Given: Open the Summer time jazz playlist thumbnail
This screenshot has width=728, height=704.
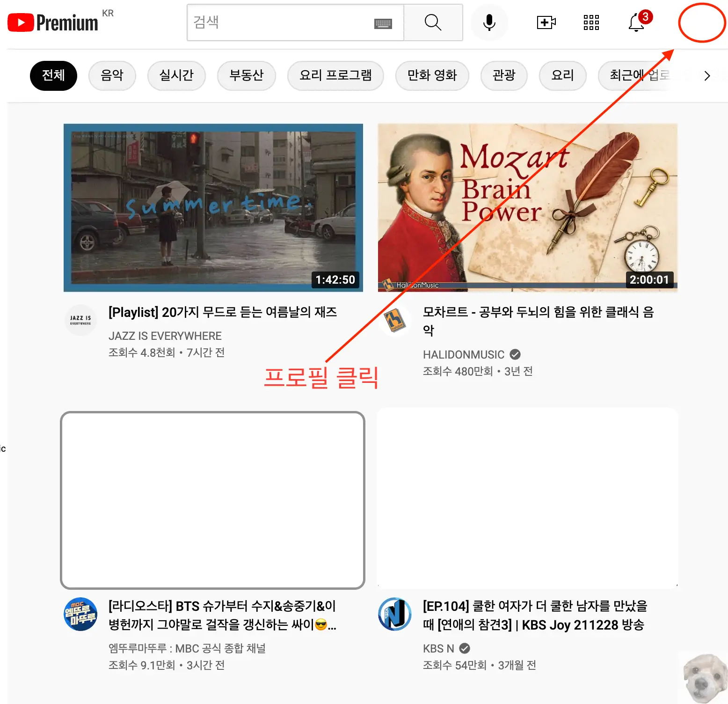Looking at the screenshot, I should (x=213, y=207).
